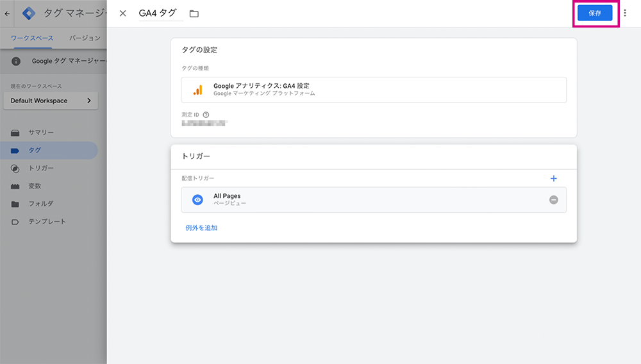Go back with the left arrow icon
The image size is (641, 364).
pos(7,13)
